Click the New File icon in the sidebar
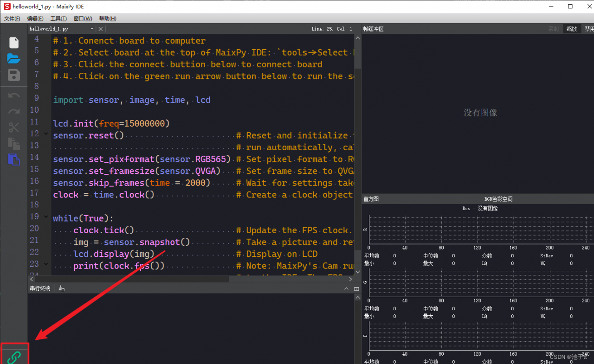 click(x=14, y=43)
